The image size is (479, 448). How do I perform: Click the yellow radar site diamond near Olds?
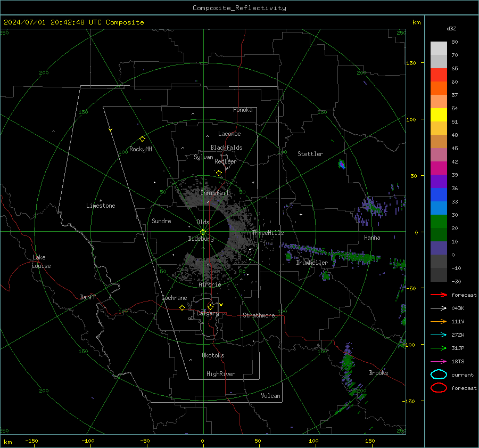click(x=203, y=232)
